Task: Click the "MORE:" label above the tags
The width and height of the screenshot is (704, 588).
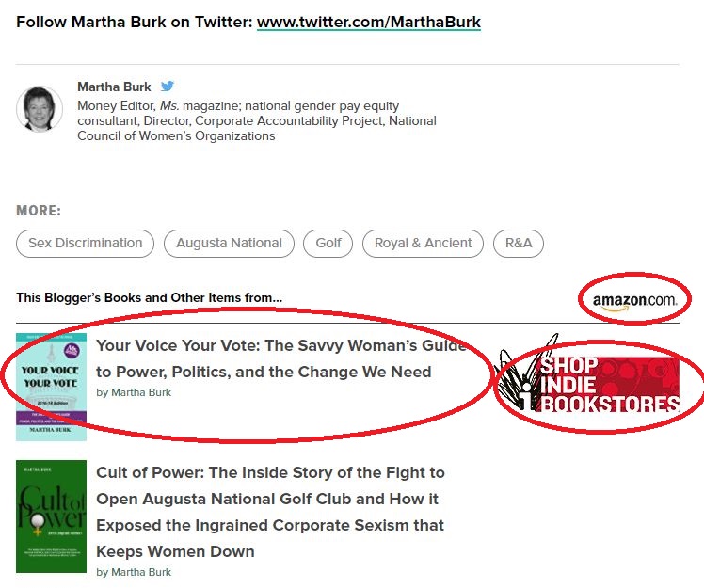Action: pos(39,211)
